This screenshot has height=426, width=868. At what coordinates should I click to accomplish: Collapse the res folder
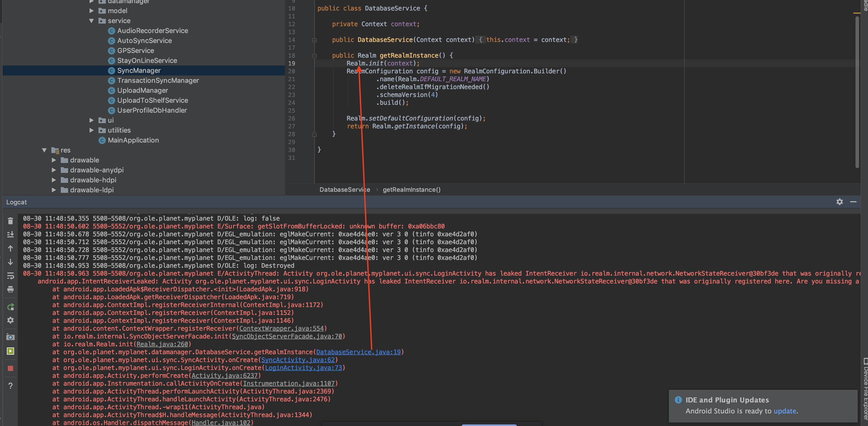coord(45,150)
